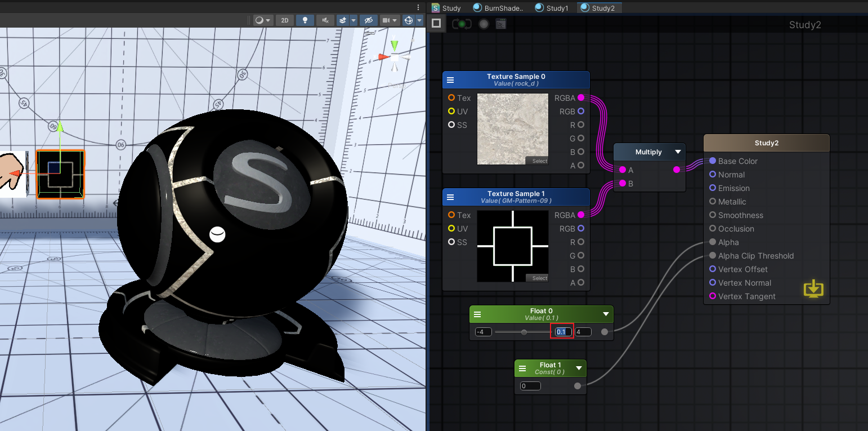
Task: Open Scene view draw mode dropdown
Action: (x=262, y=20)
